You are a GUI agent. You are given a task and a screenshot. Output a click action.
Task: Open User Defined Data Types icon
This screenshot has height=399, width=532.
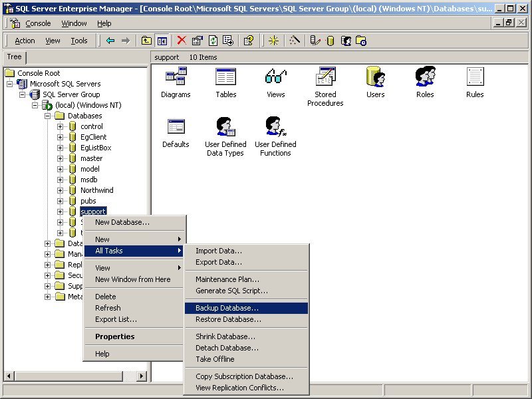click(x=225, y=128)
